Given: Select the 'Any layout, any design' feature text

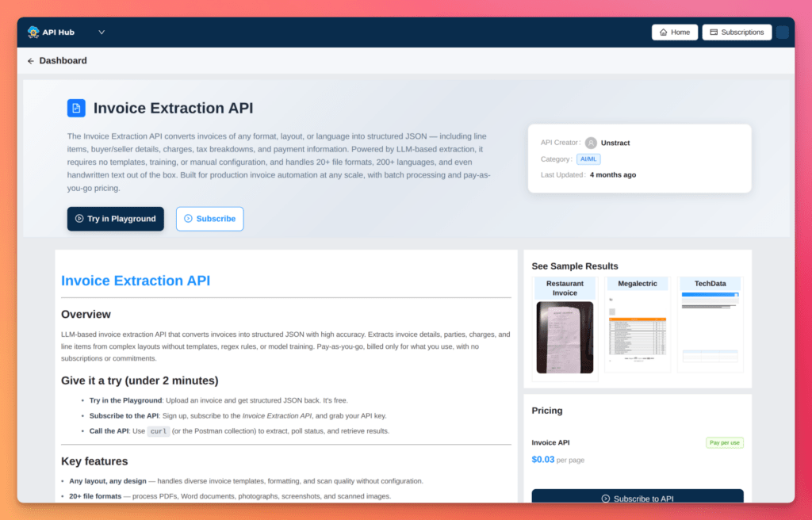Looking at the screenshot, I should (x=108, y=481).
